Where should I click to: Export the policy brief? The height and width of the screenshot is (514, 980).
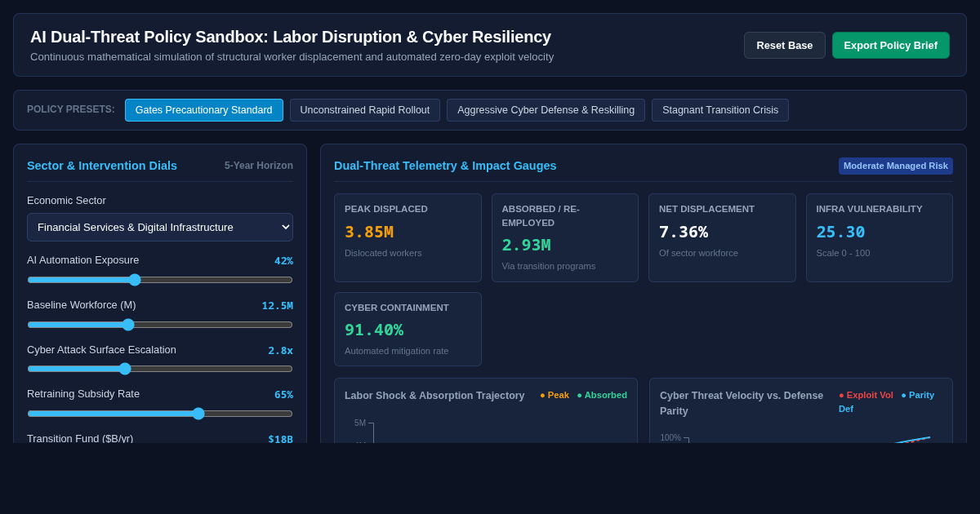[890, 46]
